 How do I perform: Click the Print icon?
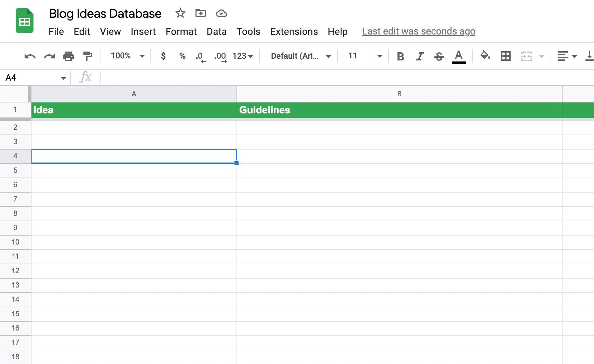(x=68, y=56)
